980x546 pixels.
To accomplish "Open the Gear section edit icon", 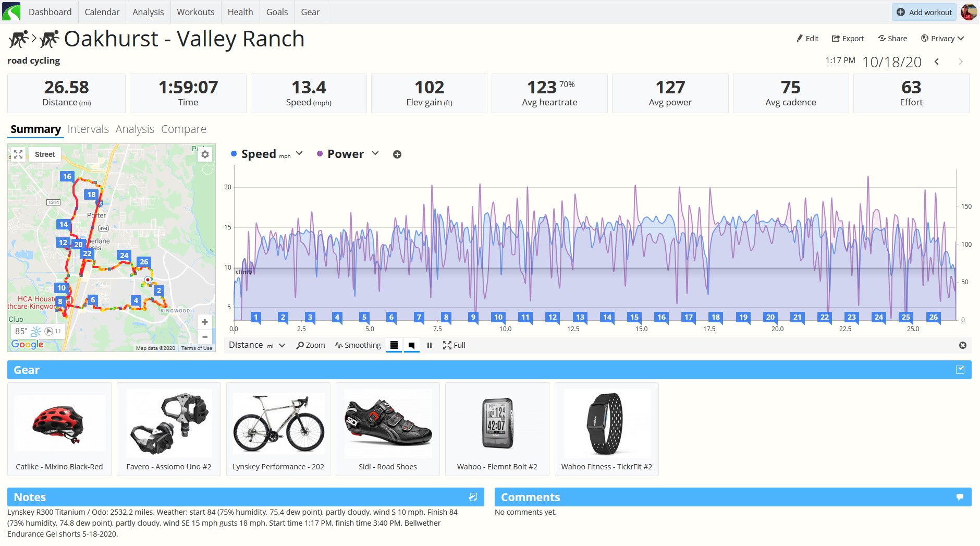I will click(960, 370).
